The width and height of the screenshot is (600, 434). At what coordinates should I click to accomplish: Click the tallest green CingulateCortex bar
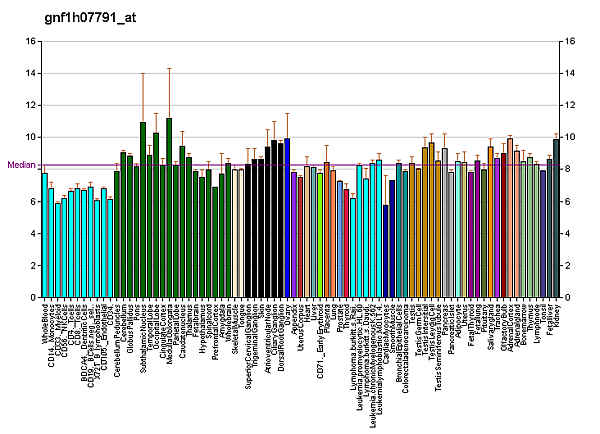click(x=169, y=208)
